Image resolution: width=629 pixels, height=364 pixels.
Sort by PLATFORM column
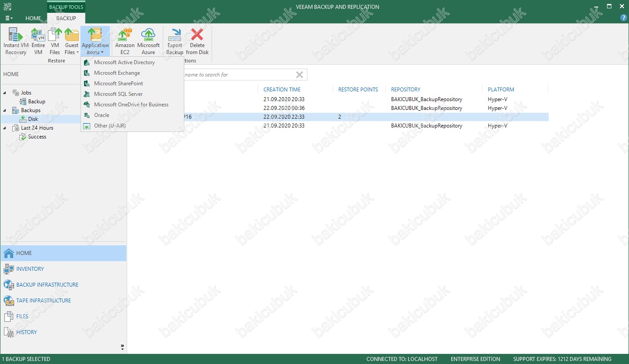501,89
